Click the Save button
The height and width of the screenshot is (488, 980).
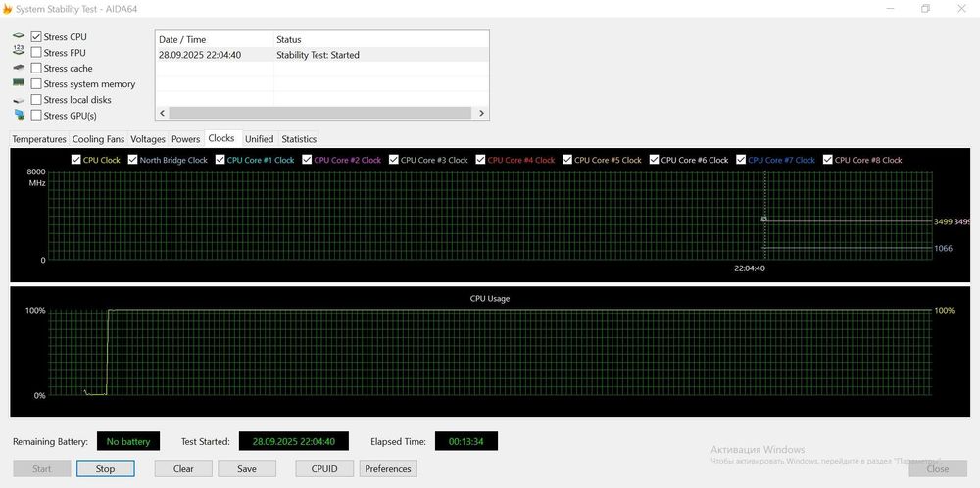247,468
